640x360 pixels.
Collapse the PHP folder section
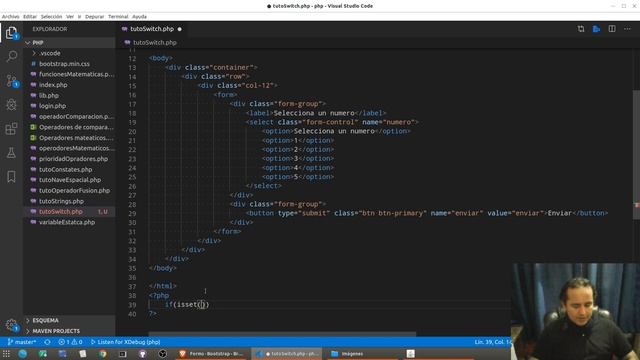[x=69, y=42]
